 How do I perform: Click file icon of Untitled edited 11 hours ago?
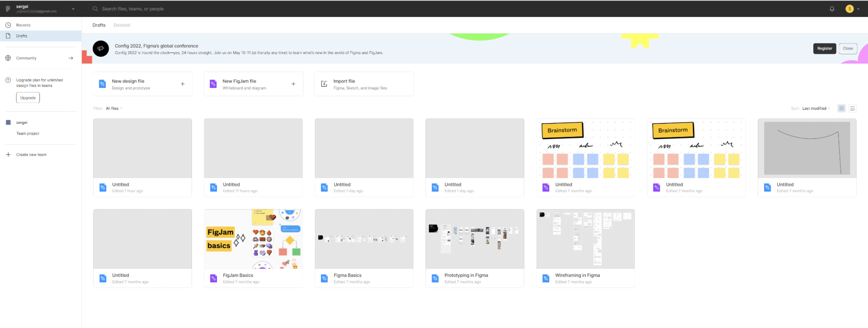click(214, 188)
